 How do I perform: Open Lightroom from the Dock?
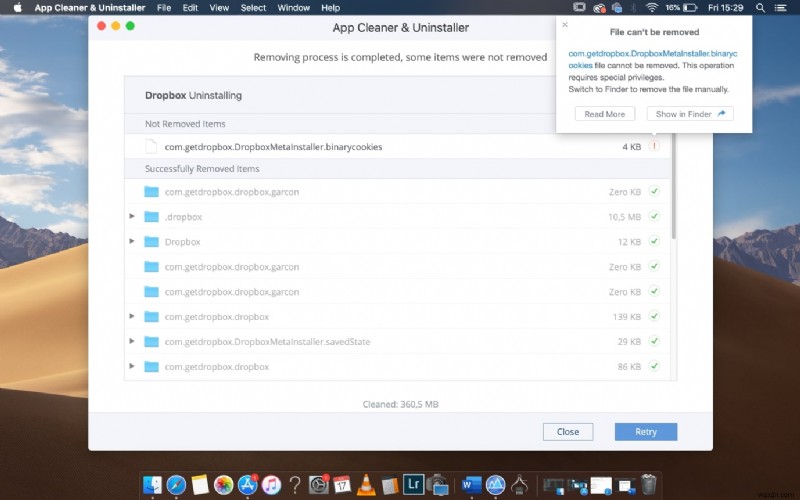coord(413,484)
